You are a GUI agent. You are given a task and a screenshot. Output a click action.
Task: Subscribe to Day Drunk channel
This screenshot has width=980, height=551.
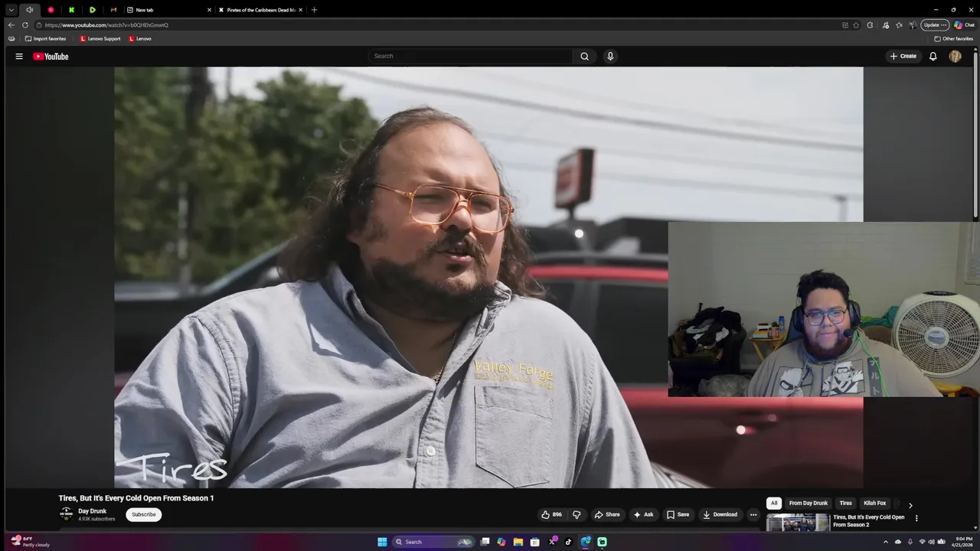[x=144, y=514]
